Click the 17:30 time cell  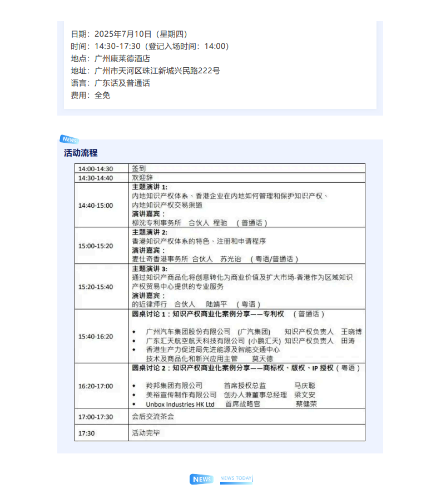click(102, 433)
